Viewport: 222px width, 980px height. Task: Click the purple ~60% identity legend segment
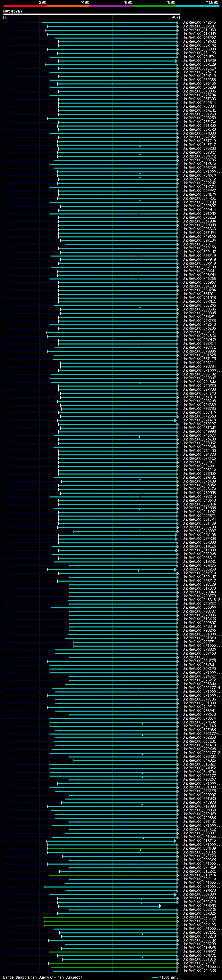point(111,6)
